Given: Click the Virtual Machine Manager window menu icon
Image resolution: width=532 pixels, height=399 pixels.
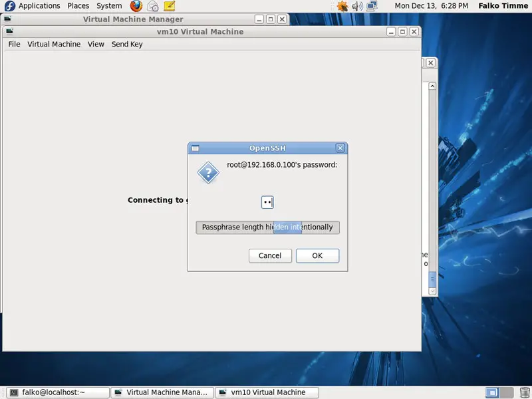Looking at the screenshot, I should coord(7,19).
